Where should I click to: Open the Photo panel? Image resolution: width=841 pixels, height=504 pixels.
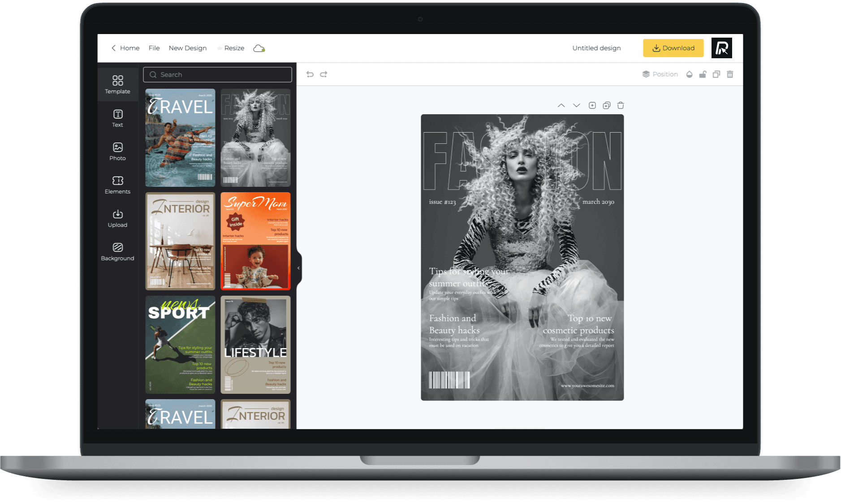(117, 152)
